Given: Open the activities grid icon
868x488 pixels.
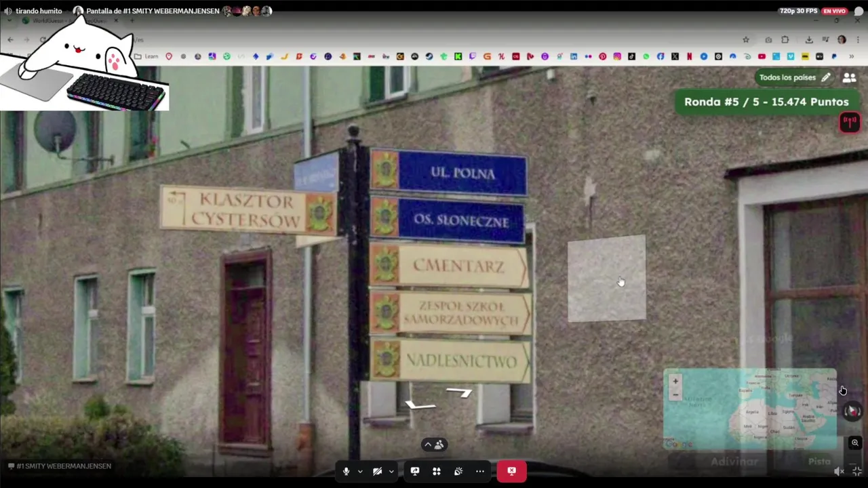Looking at the screenshot, I should pos(437,471).
